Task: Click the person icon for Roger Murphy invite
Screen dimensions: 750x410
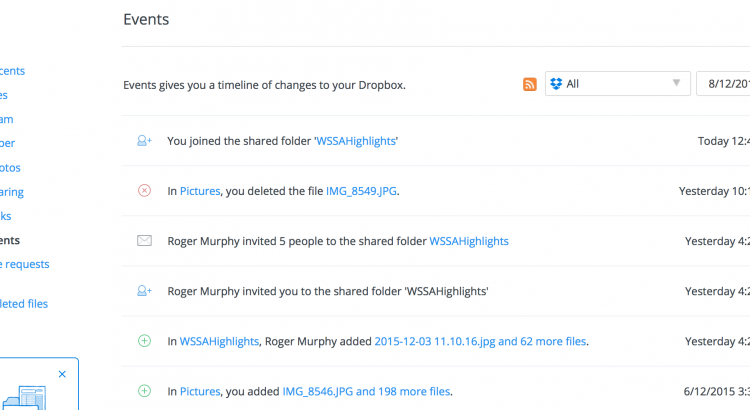Action: [x=144, y=291]
